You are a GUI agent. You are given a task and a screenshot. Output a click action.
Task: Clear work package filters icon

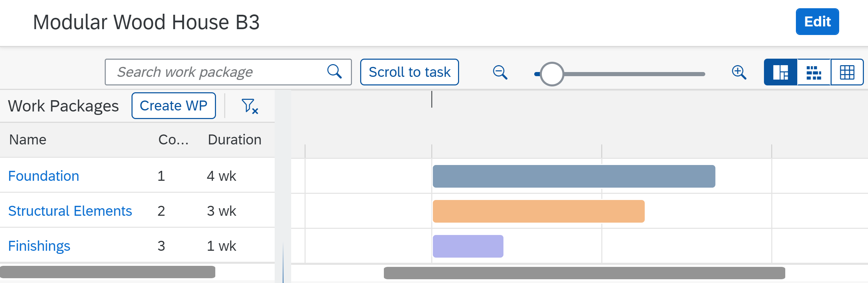coord(250,106)
